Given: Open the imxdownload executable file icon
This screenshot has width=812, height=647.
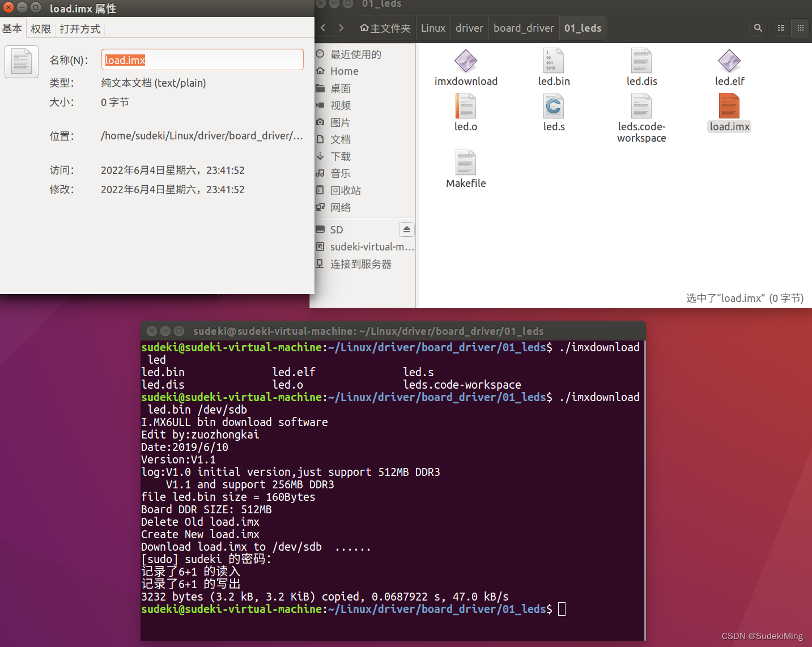Looking at the screenshot, I should [466, 61].
